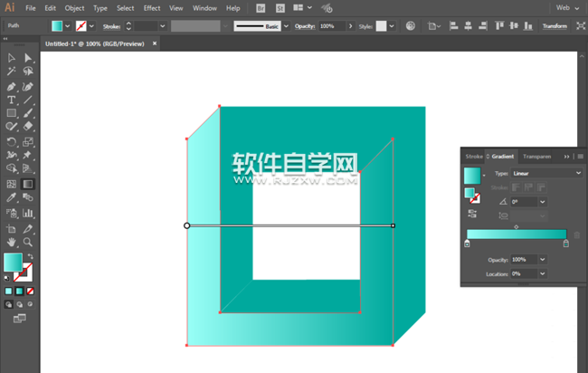Select the Selection tool arrow
This screenshot has height=373, width=588.
(x=11, y=57)
